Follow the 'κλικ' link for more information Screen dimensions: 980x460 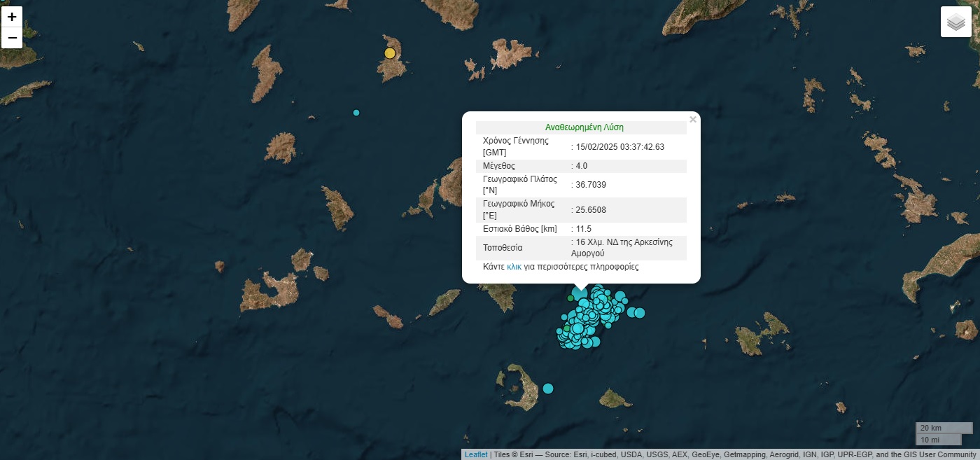coord(514,267)
